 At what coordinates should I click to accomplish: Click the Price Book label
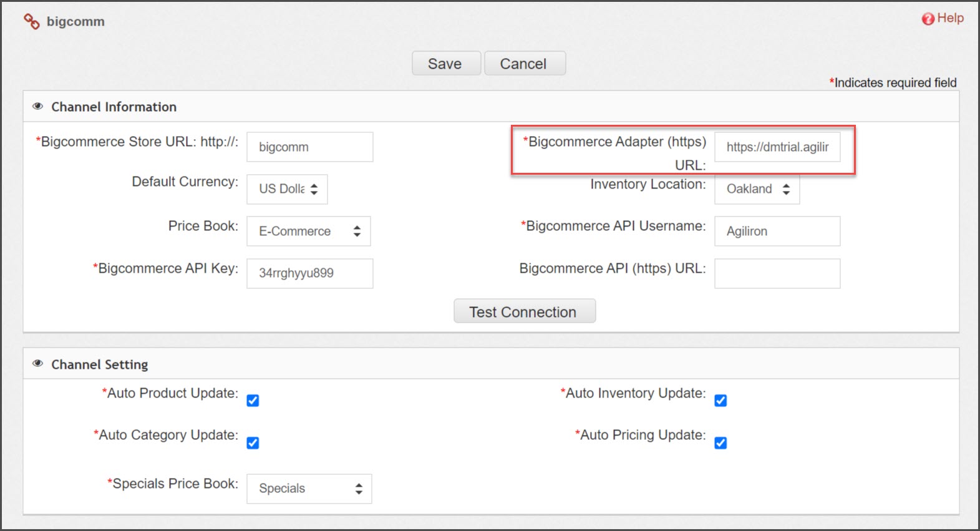[203, 226]
